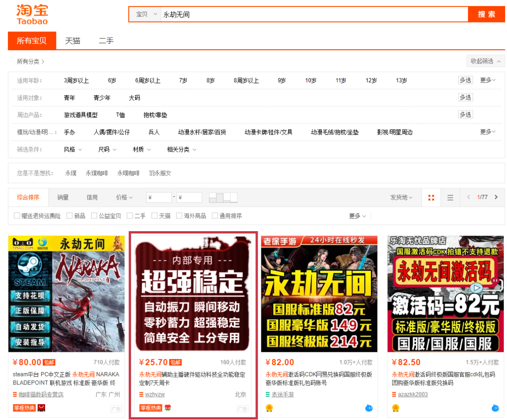507x420 pixels.
Task: Open 价格 sort dropdown
Action: pyautogui.click(x=124, y=197)
